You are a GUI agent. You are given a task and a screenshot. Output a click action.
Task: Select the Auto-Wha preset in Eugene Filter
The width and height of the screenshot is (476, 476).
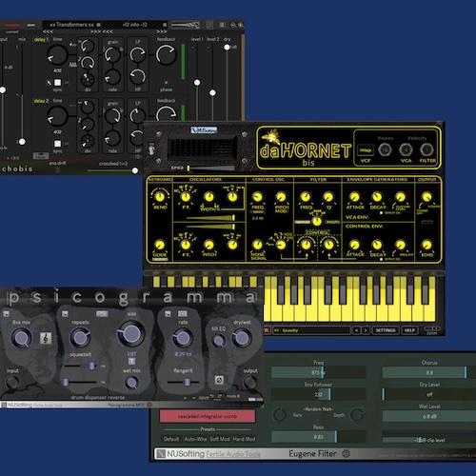click(195, 439)
